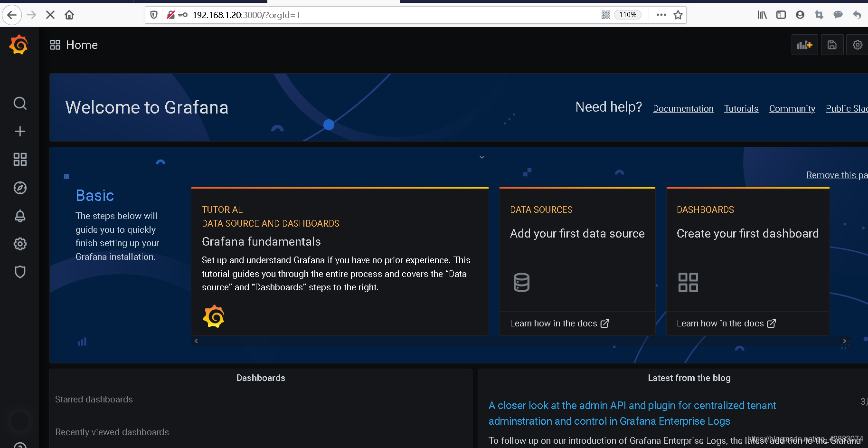The image size is (868, 448).
Task: Click Create your first dashboard card
Action: [748, 249]
